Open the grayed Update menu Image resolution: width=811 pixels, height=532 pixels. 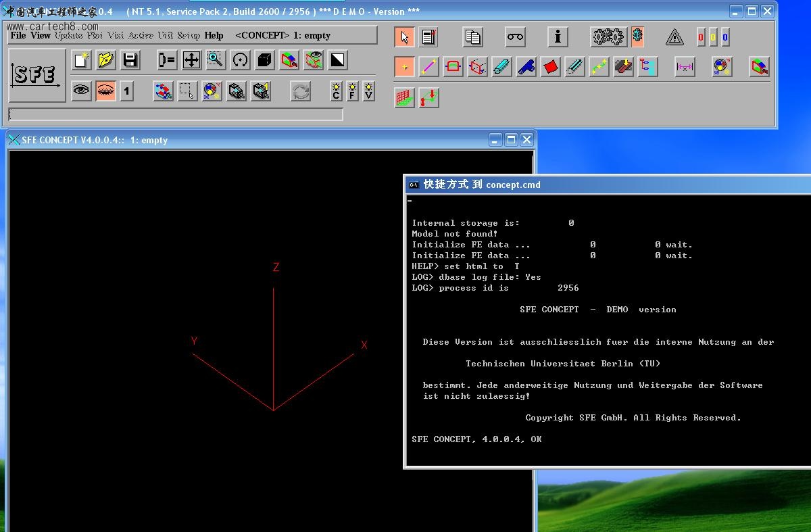[x=69, y=35]
